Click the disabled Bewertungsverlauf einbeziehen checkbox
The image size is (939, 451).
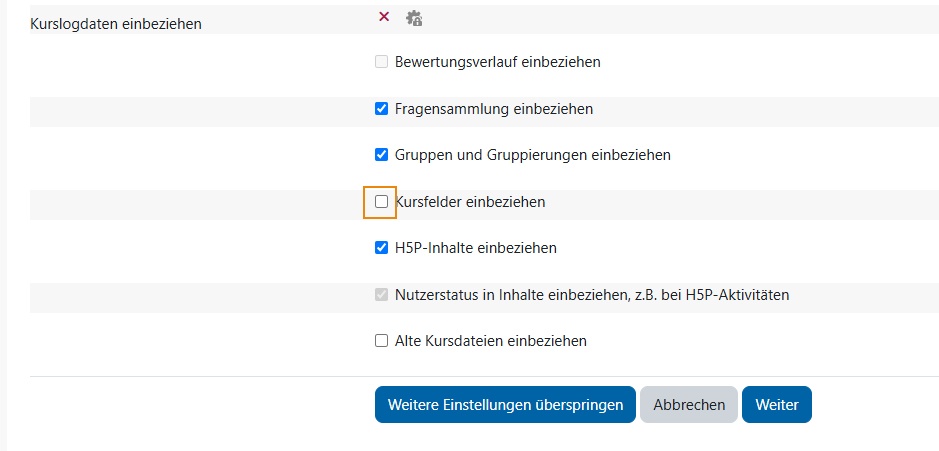tap(381, 62)
